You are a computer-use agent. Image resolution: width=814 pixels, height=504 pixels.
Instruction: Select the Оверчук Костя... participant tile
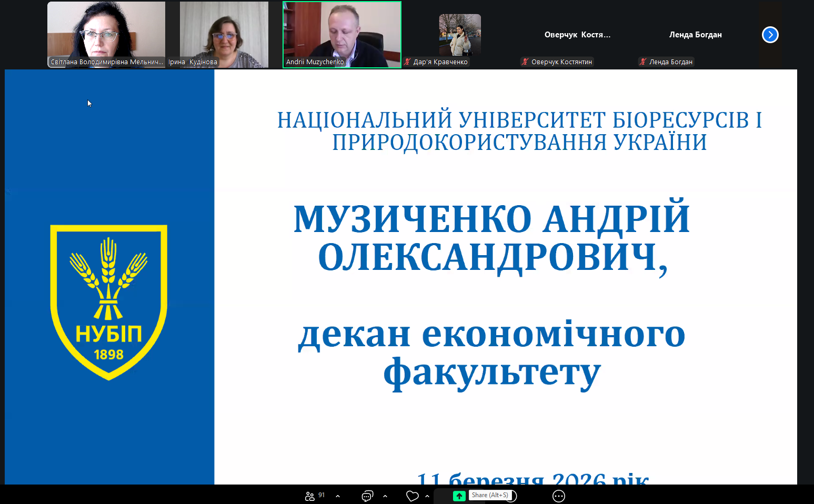tap(578, 35)
